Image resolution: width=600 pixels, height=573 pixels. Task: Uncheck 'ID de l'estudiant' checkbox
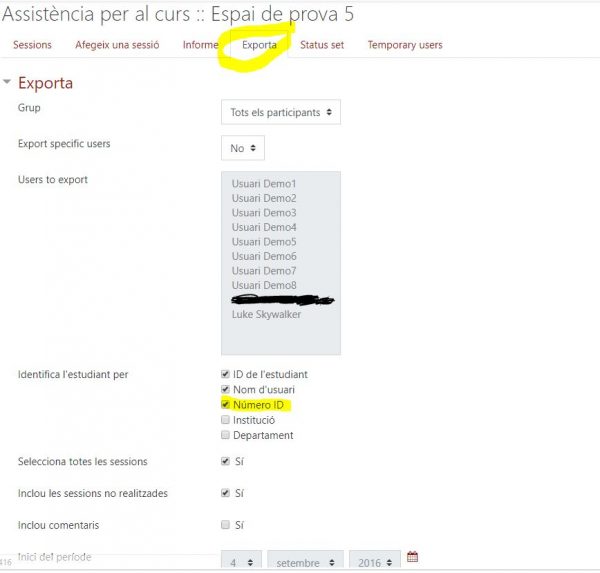coord(225,374)
